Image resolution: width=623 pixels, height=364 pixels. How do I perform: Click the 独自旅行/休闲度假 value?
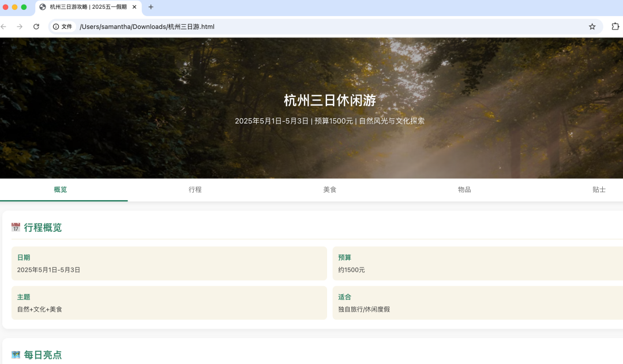click(x=364, y=309)
